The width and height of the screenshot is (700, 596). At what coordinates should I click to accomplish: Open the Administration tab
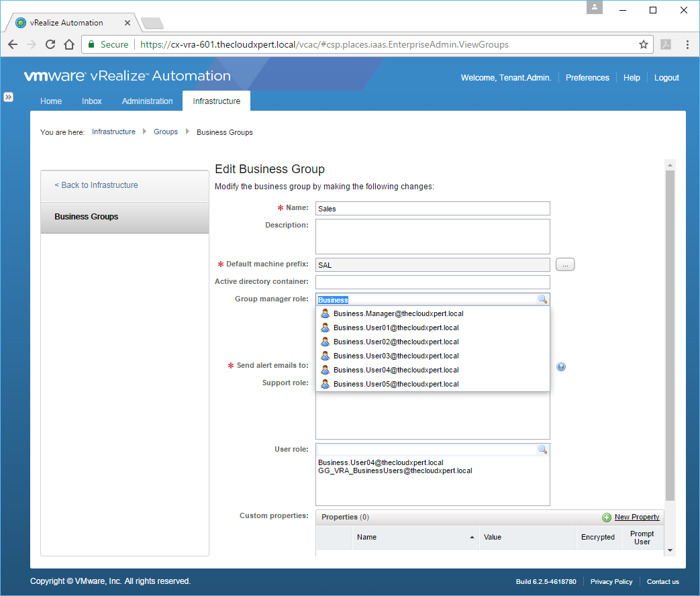pyautogui.click(x=147, y=101)
